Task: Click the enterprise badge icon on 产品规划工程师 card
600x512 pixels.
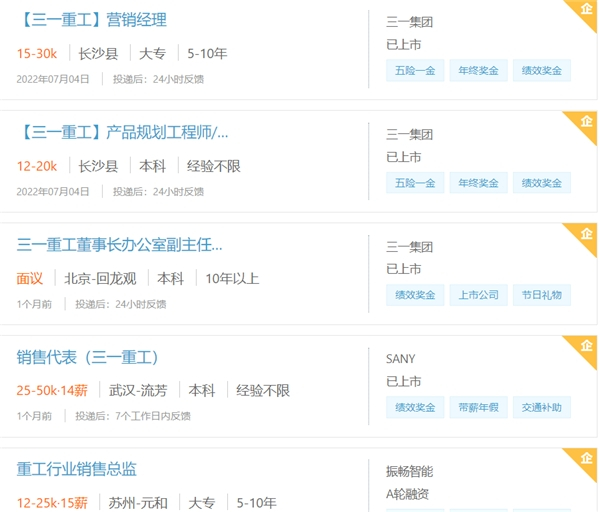Action: pos(586,121)
